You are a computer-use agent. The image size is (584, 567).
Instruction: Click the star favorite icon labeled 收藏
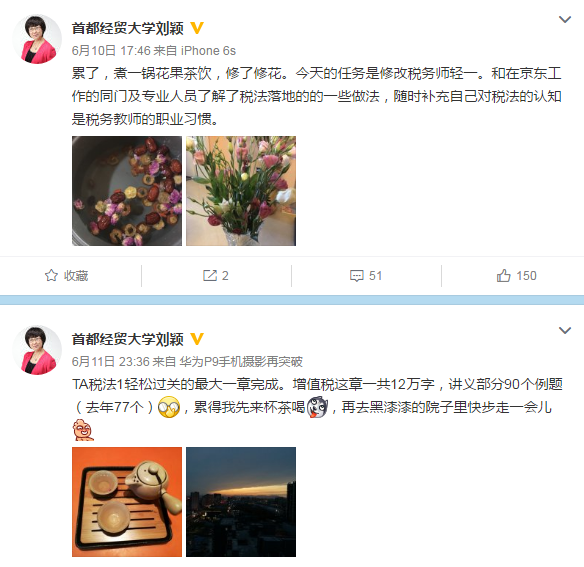[x=51, y=276]
